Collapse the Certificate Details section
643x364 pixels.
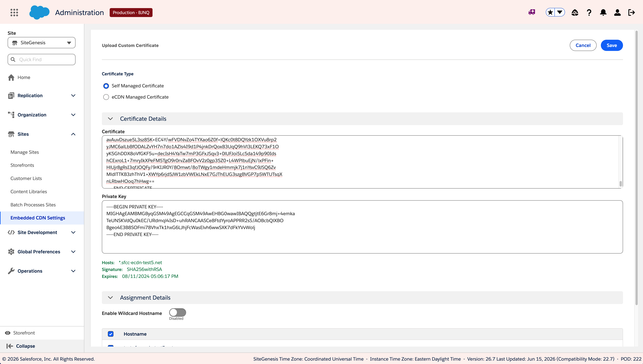(110, 119)
